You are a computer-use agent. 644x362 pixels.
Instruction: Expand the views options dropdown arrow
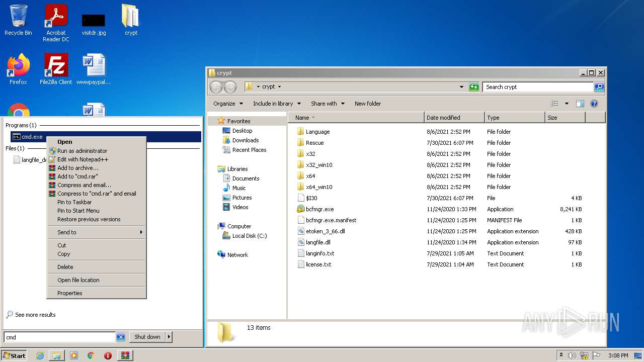pos(567,104)
